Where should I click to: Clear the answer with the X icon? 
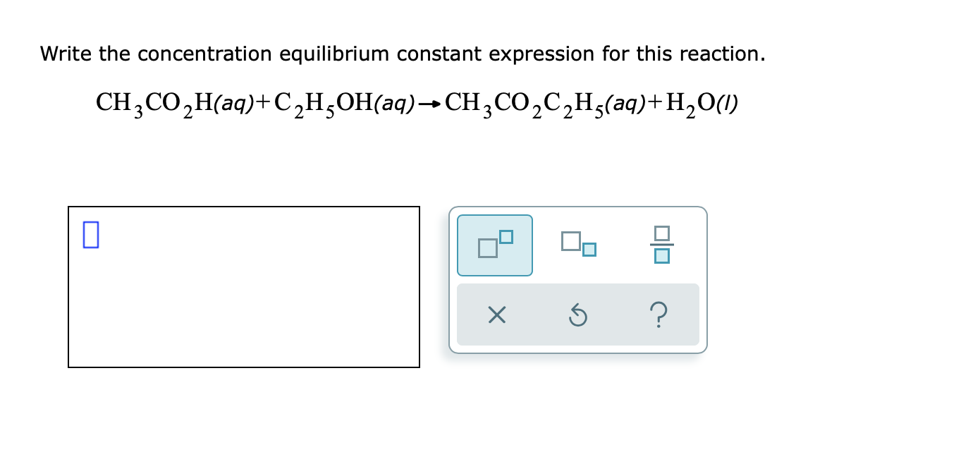[496, 315]
